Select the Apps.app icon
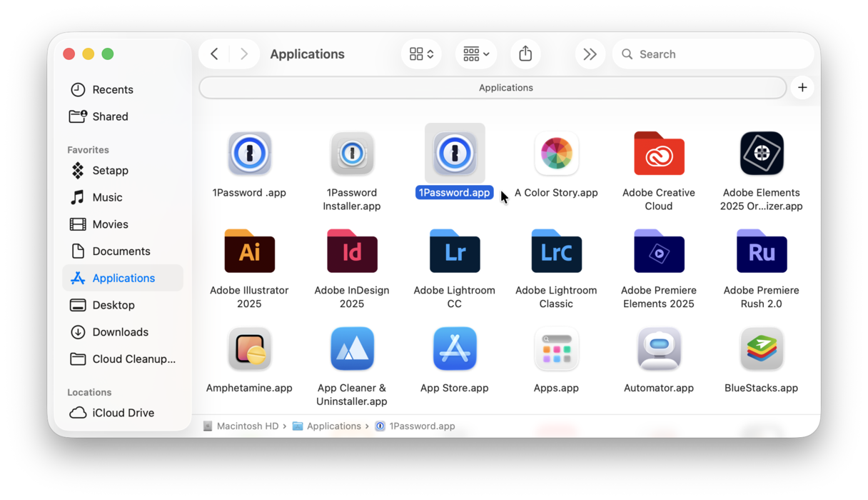This screenshot has width=868, height=500. 556,349
